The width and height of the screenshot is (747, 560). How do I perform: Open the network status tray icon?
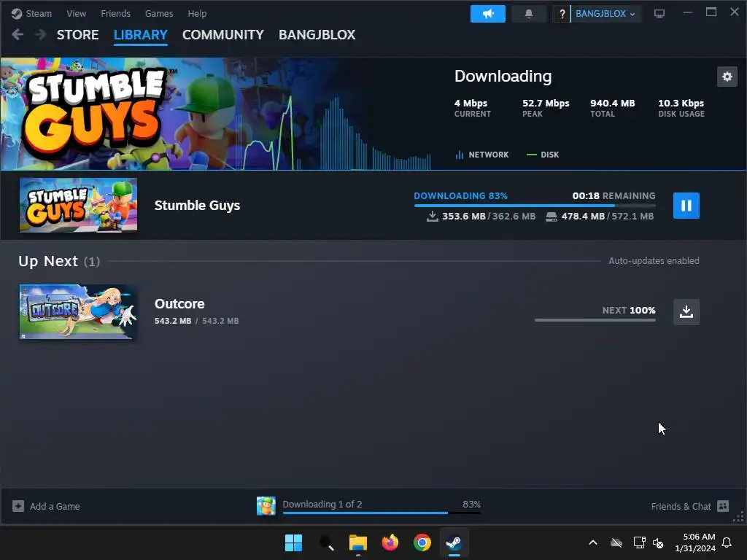(x=639, y=542)
